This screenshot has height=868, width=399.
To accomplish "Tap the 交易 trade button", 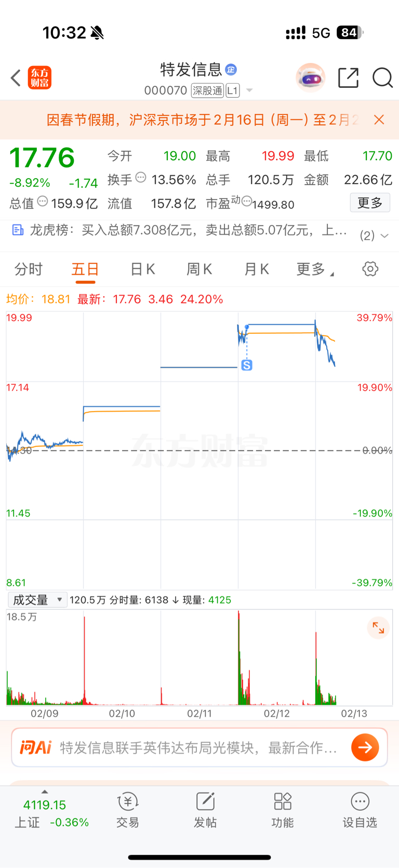I will 128,810.
